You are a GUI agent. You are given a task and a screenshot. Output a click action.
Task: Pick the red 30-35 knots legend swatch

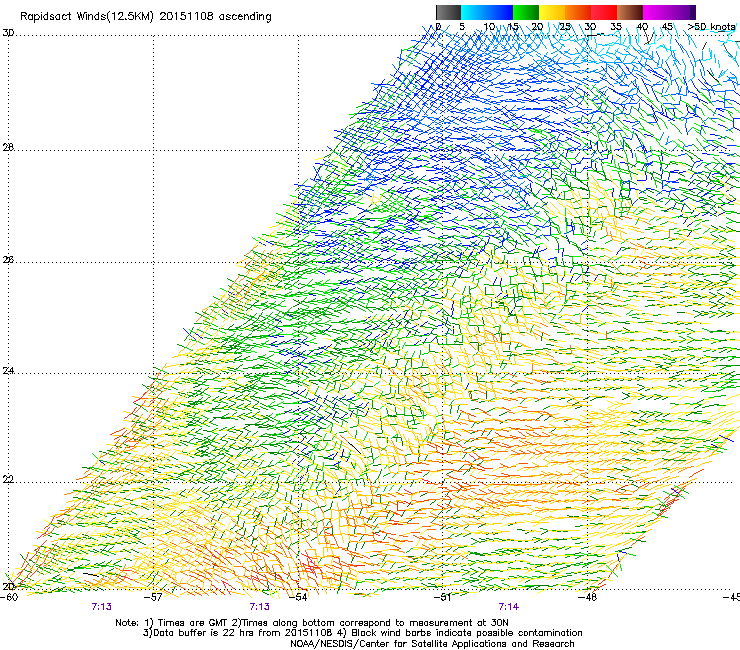(x=604, y=12)
